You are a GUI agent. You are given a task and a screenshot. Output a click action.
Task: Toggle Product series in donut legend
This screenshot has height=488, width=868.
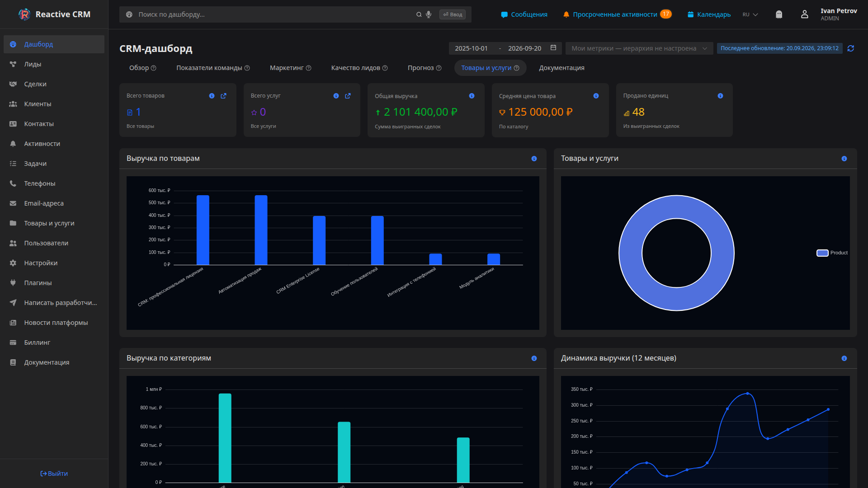(832, 253)
